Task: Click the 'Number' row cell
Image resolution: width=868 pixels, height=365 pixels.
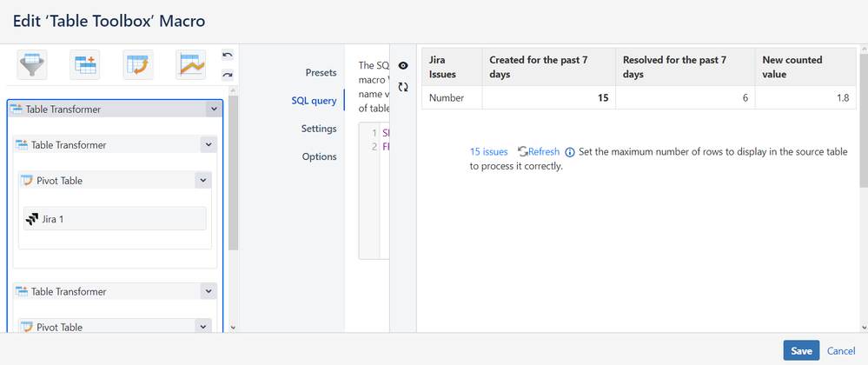Action: [x=453, y=97]
